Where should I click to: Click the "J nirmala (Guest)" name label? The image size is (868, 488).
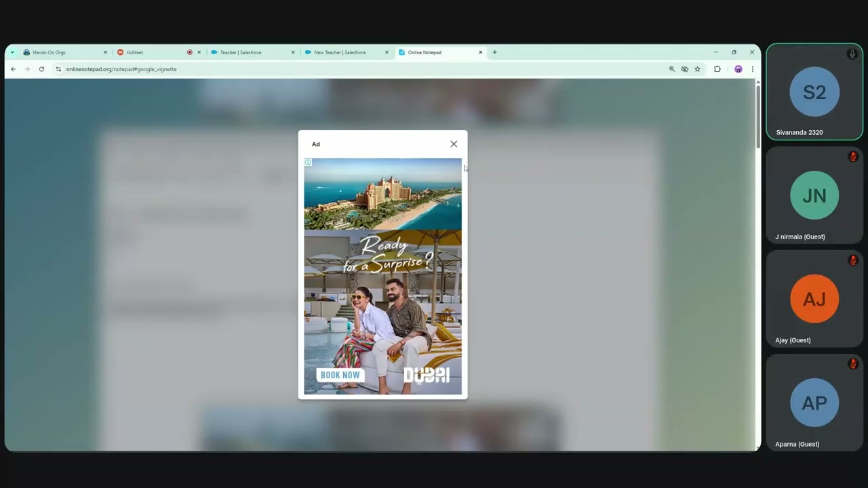point(800,237)
